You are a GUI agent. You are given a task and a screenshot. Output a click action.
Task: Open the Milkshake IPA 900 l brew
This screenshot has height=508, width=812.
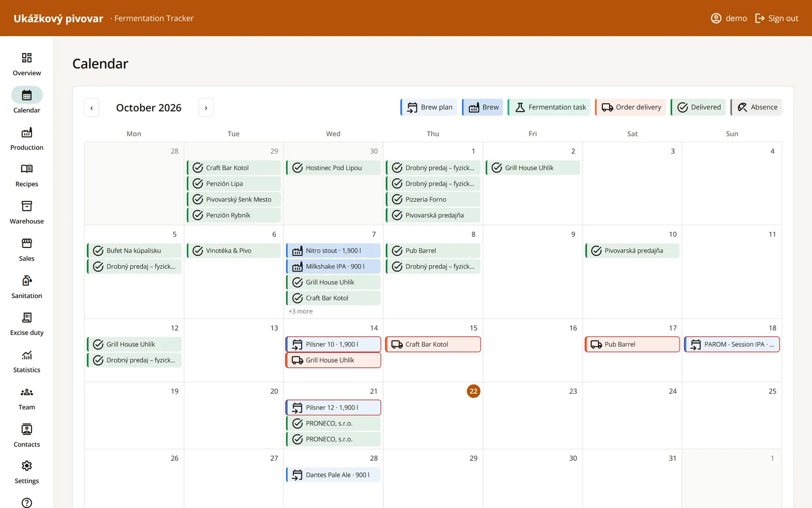coord(333,266)
